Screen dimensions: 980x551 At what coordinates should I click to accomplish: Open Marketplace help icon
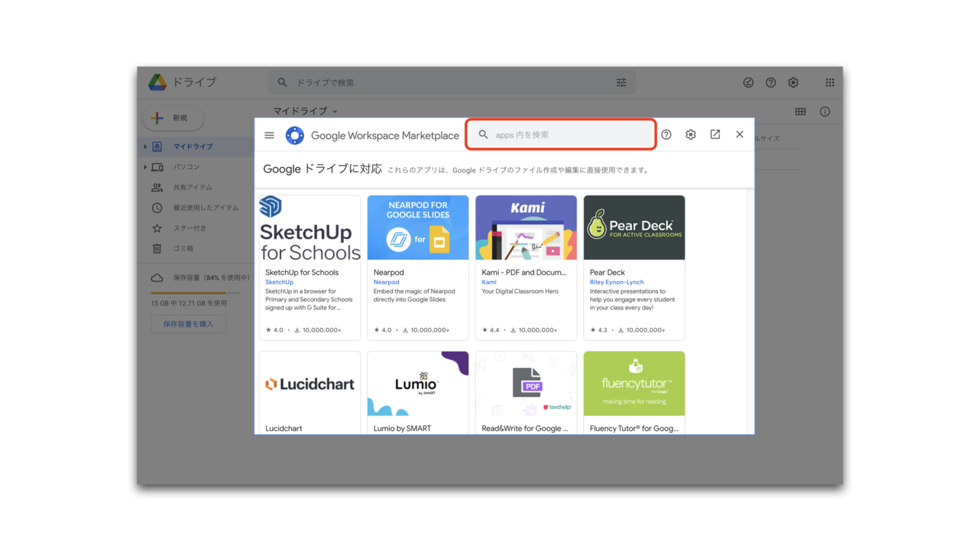(x=666, y=135)
